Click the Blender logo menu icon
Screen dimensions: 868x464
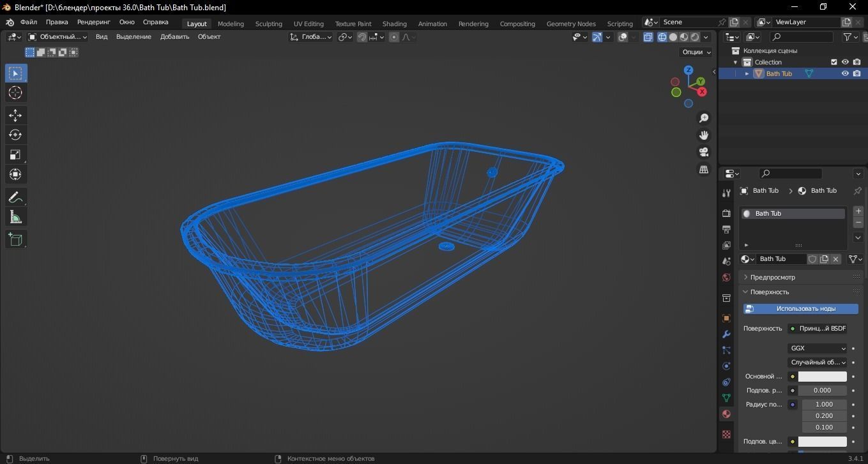click(10, 22)
